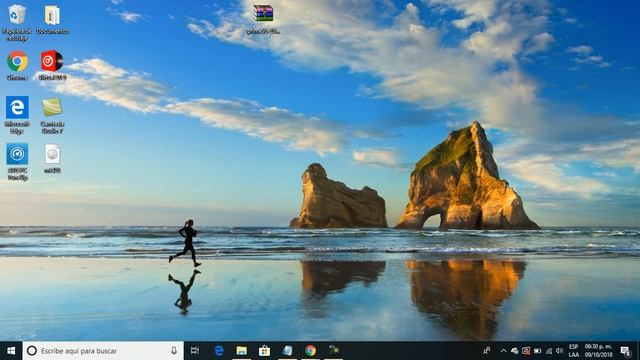640x360 pixels.
Task: Open the volume speaker tray icon
Action: (x=560, y=351)
